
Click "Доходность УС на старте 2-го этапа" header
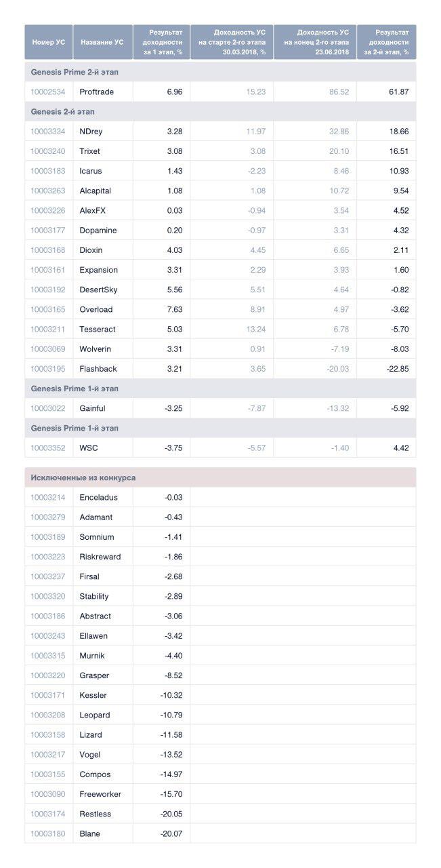pos(232,42)
